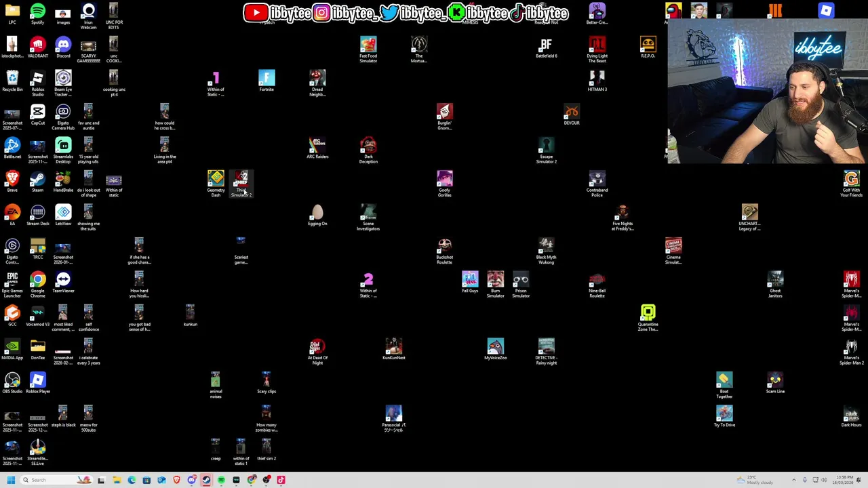Open the R.E.P.O. game shortcut
This screenshot has height=488, width=868.
648,48
